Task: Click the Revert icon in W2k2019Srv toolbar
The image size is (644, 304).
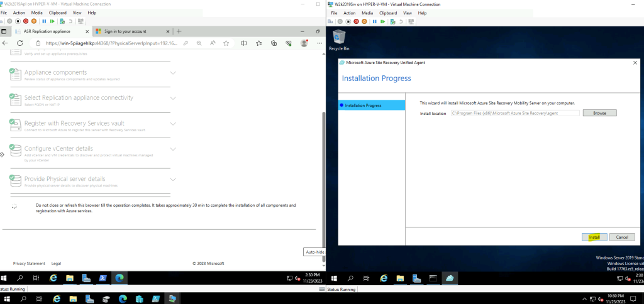Action: 401,21
